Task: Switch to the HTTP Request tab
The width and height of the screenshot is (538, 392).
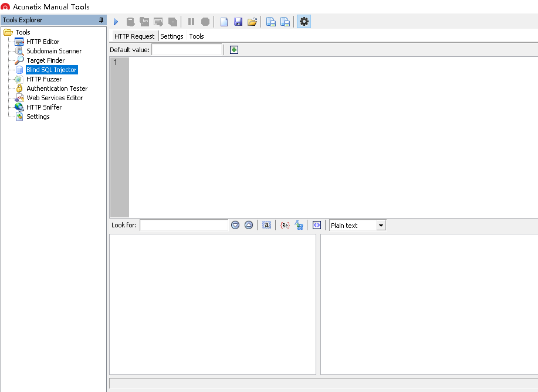Action: point(134,36)
